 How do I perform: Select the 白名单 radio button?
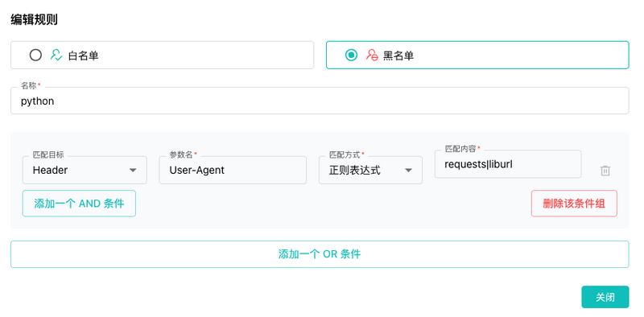(x=35, y=55)
